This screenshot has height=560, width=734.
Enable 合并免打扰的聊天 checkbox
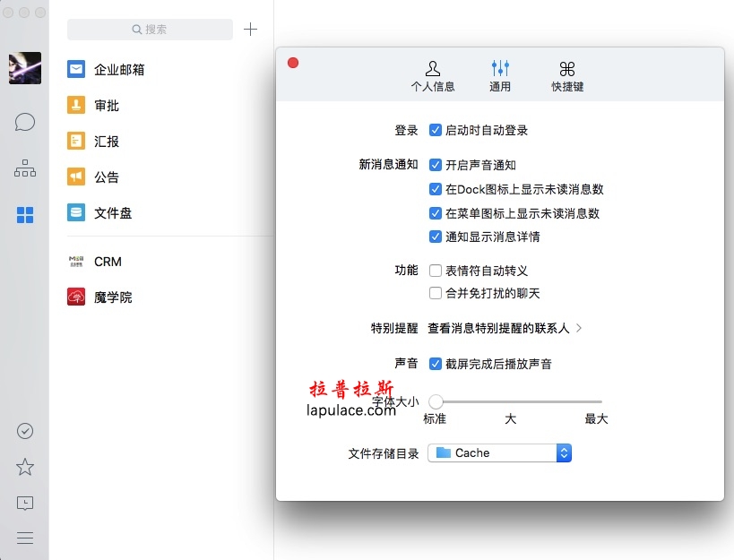click(x=436, y=293)
